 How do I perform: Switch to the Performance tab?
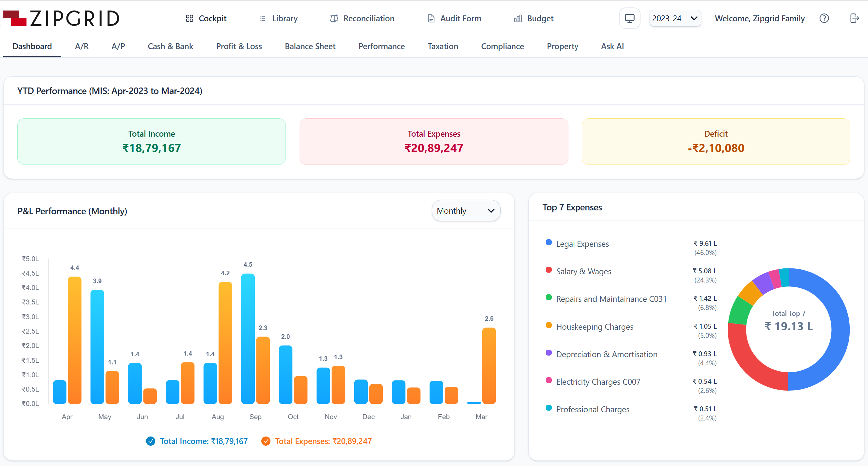click(x=381, y=46)
